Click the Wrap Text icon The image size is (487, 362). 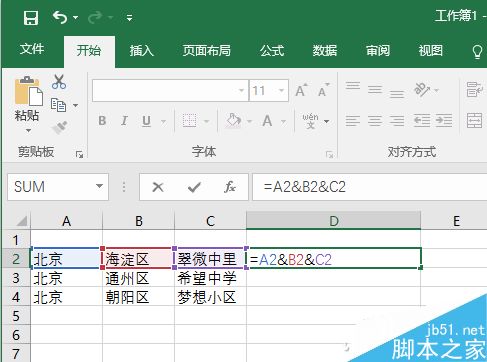475,89
